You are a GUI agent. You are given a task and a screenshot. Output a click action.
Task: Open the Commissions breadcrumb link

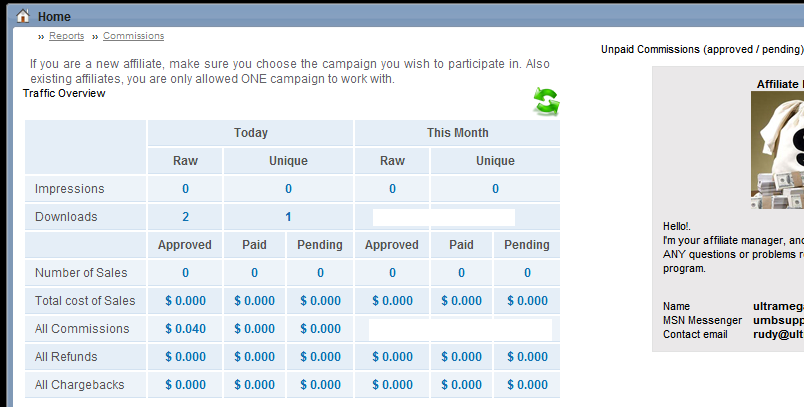point(133,36)
